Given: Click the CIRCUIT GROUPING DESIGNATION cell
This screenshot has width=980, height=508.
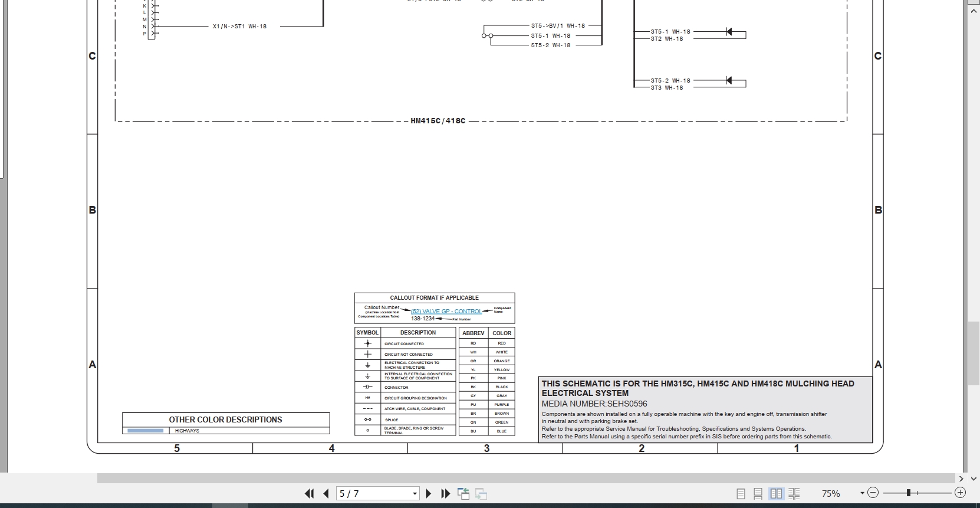Looking at the screenshot, I should [x=419, y=398].
